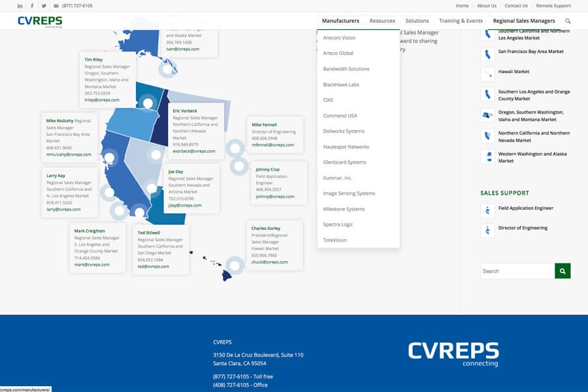Open the Twitter social icon
This screenshot has height=392, width=588.
click(x=44, y=6)
